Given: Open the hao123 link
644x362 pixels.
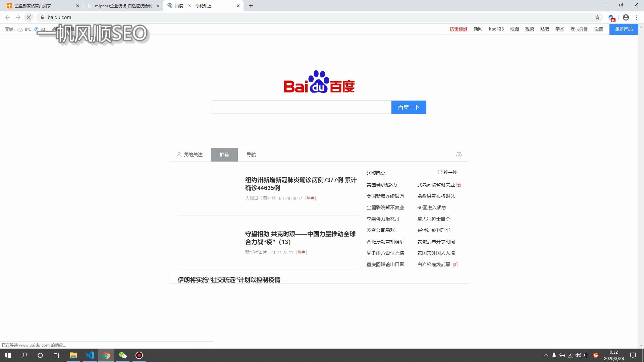Looking at the screenshot, I should (x=496, y=29).
